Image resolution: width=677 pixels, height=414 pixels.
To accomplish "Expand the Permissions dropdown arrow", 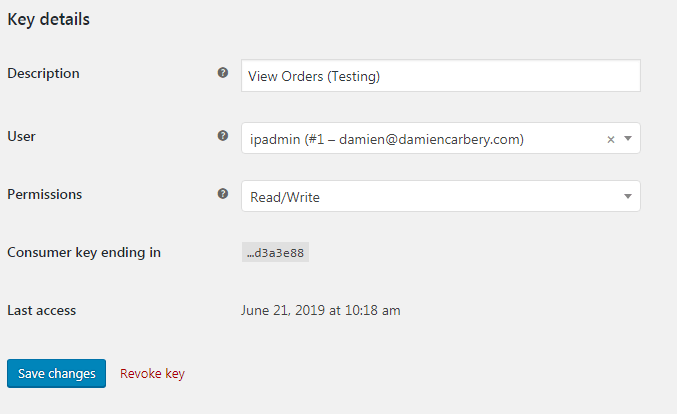I will pos(628,197).
